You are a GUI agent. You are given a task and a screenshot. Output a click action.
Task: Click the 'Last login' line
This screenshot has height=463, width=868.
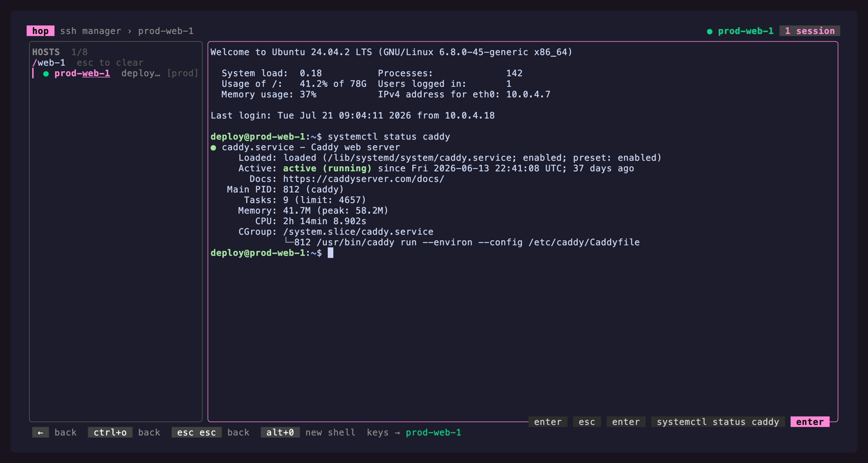[352, 116]
